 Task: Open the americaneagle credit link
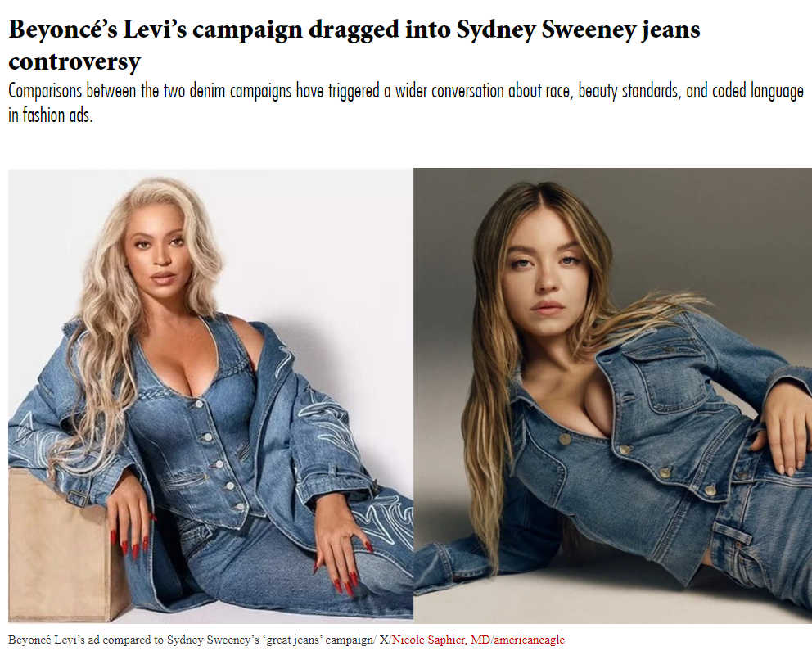coord(530,640)
